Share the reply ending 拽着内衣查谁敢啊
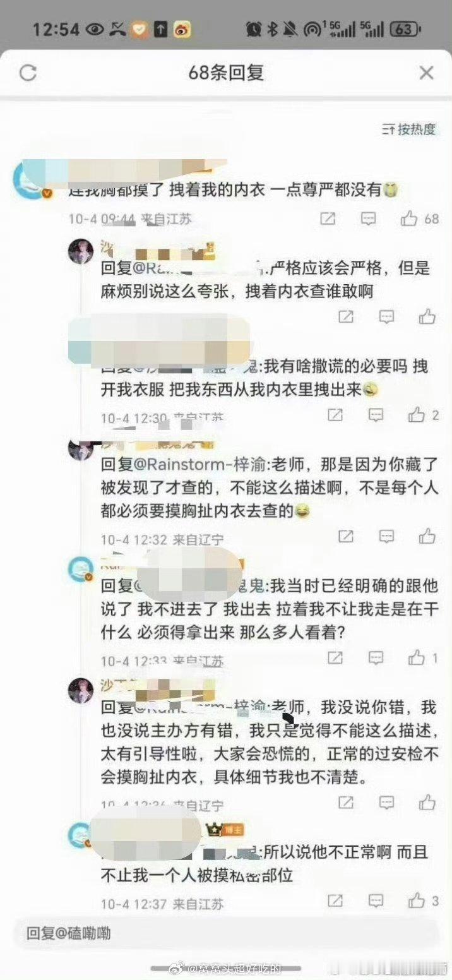 tap(345, 316)
